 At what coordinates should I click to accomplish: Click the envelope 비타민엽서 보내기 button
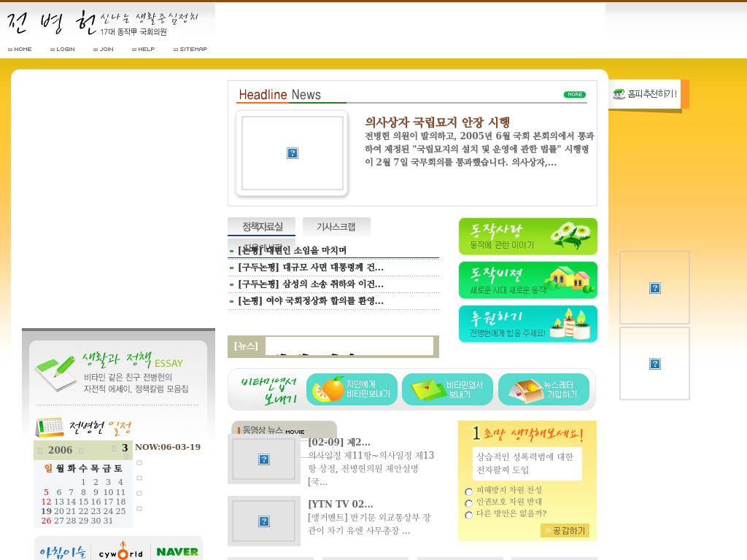point(447,389)
